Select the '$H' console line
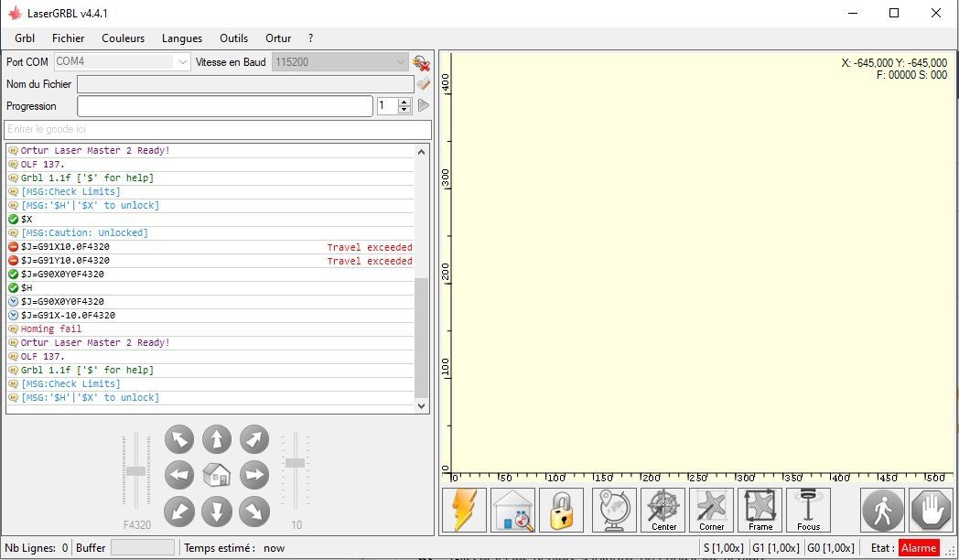Viewport: 959px width, 560px height. tap(210, 287)
